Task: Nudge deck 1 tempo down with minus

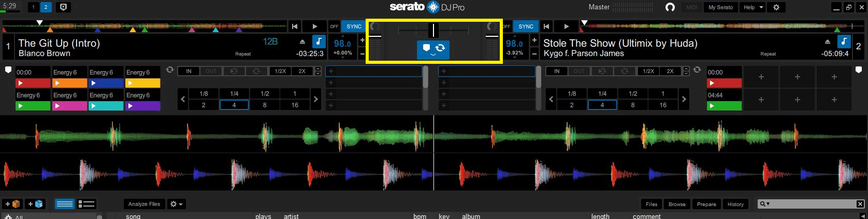Action: pyautogui.click(x=362, y=53)
